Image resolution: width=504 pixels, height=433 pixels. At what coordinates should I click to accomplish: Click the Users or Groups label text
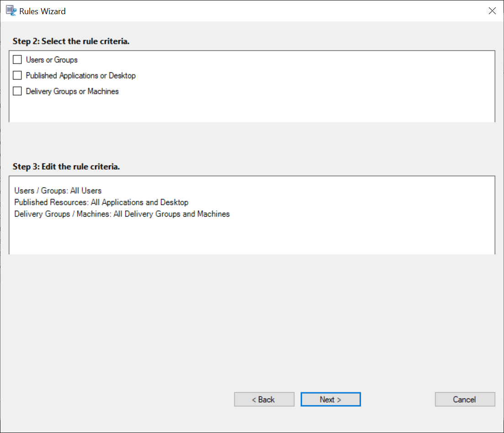pos(51,59)
